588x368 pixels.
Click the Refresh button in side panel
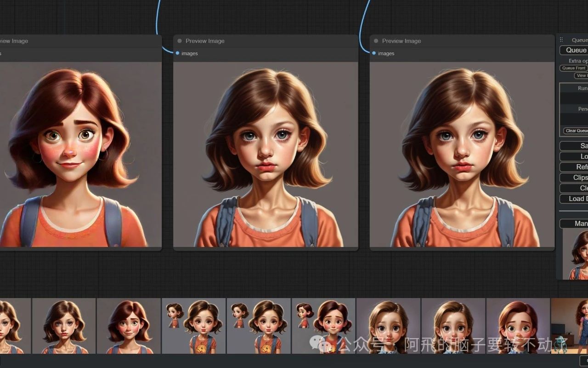(574, 167)
